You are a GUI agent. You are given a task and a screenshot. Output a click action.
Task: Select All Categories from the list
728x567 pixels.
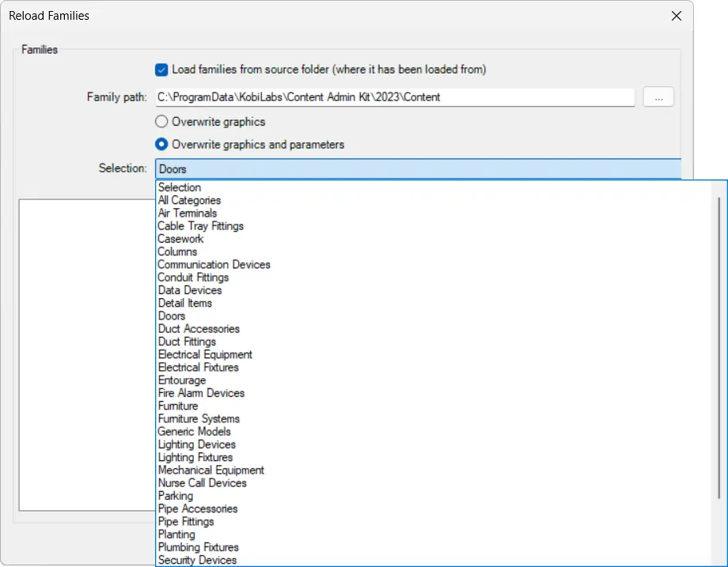pos(189,200)
